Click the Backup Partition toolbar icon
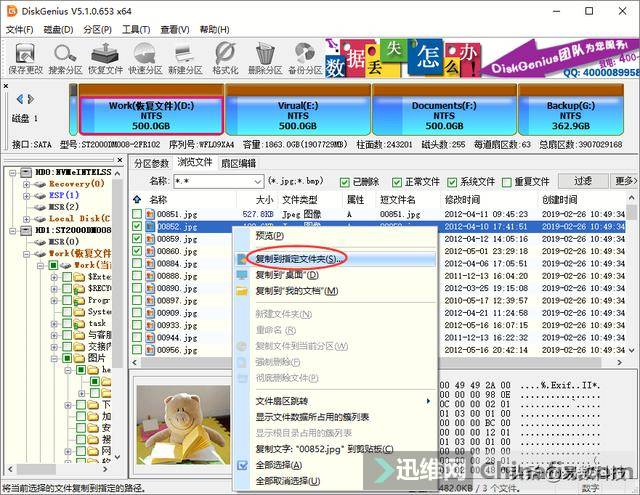The image size is (640, 495). [305, 56]
